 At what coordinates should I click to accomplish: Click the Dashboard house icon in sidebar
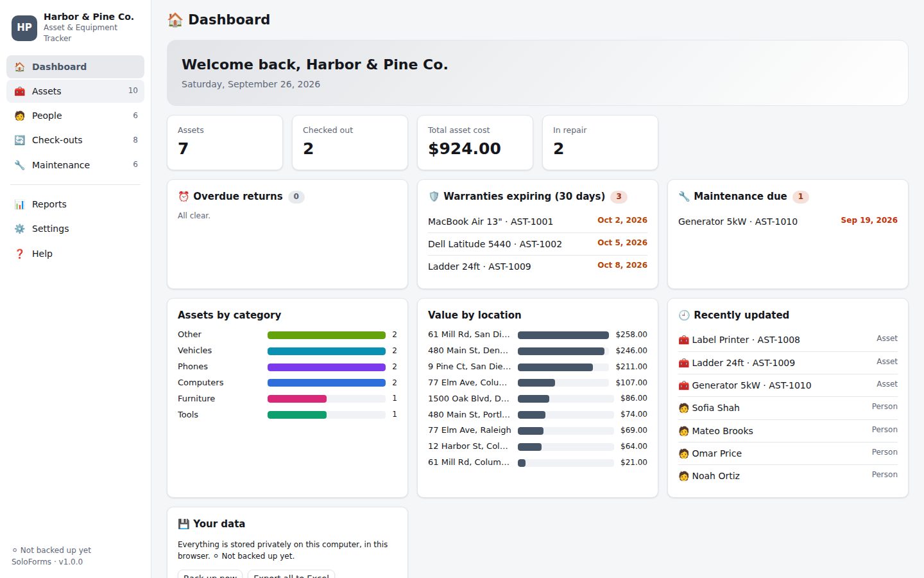(20, 67)
